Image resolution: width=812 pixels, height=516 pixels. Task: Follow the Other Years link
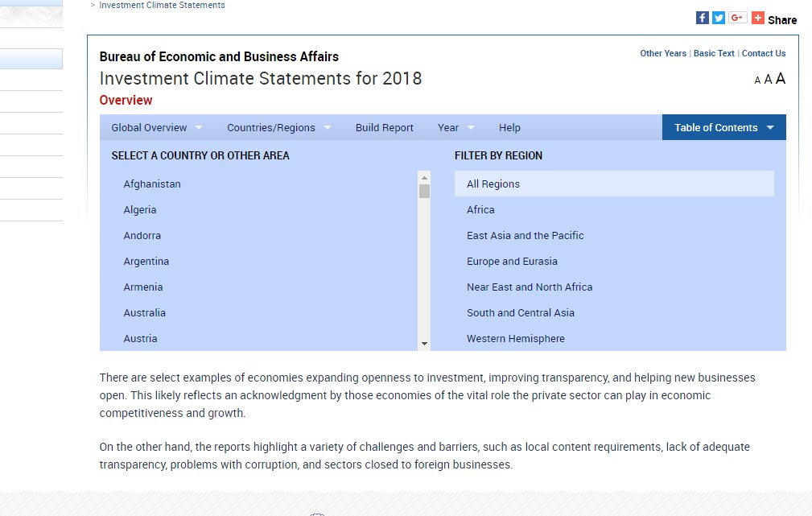coord(663,53)
